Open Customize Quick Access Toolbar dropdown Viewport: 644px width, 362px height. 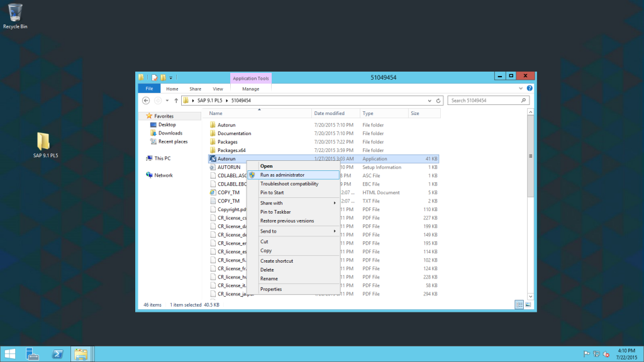pos(171,77)
